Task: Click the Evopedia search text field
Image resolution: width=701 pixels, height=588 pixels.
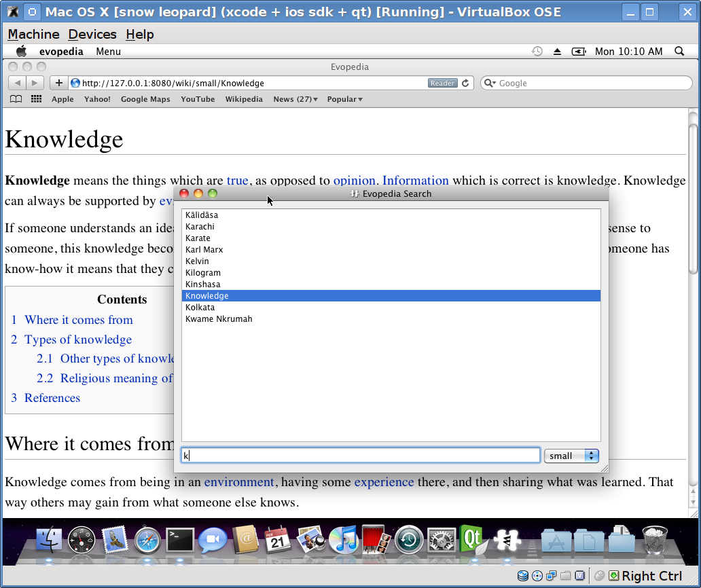Action: point(360,456)
